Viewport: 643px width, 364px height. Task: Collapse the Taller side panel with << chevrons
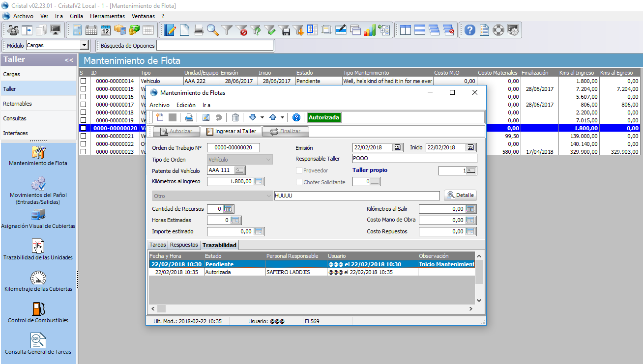[x=69, y=60]
